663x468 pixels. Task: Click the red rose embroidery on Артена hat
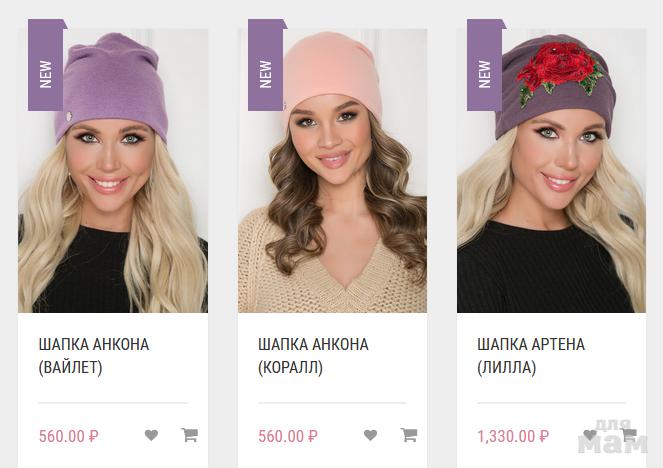coord(559,71)
